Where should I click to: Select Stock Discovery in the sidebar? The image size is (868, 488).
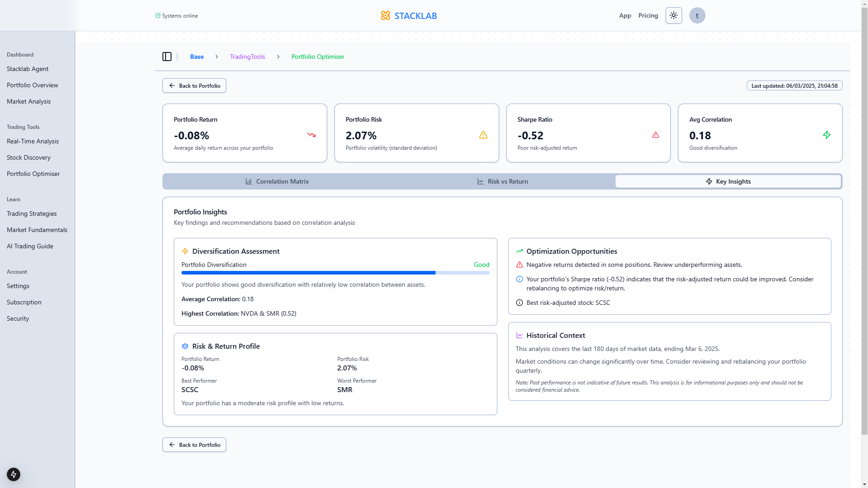click(29, 157)
